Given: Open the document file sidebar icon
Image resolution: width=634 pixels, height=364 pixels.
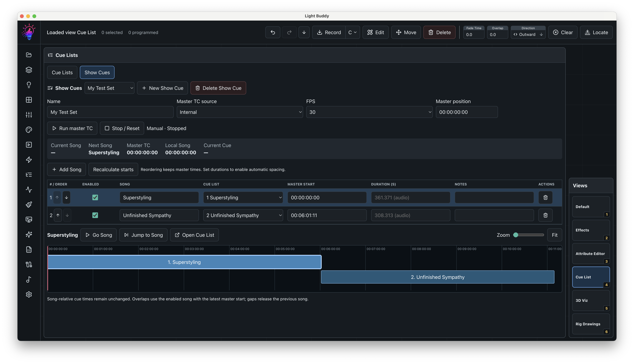Looking at the screenshot, I should [x=29, y=250].
